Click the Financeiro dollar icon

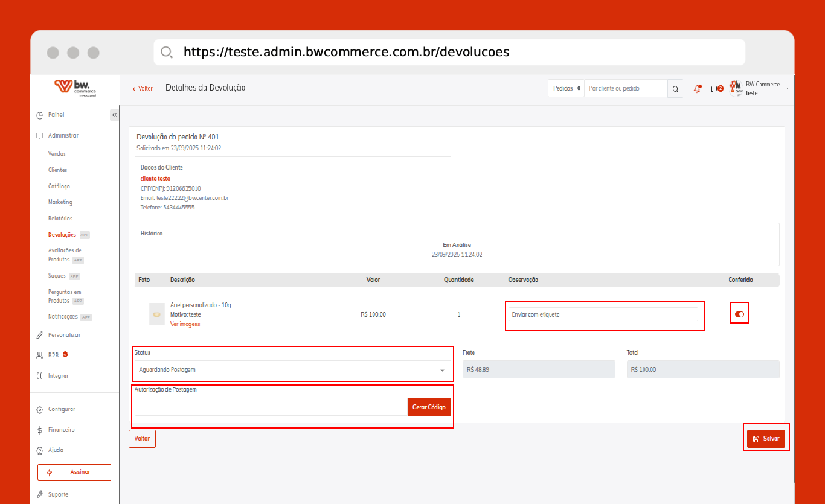[x=39, y=430]
